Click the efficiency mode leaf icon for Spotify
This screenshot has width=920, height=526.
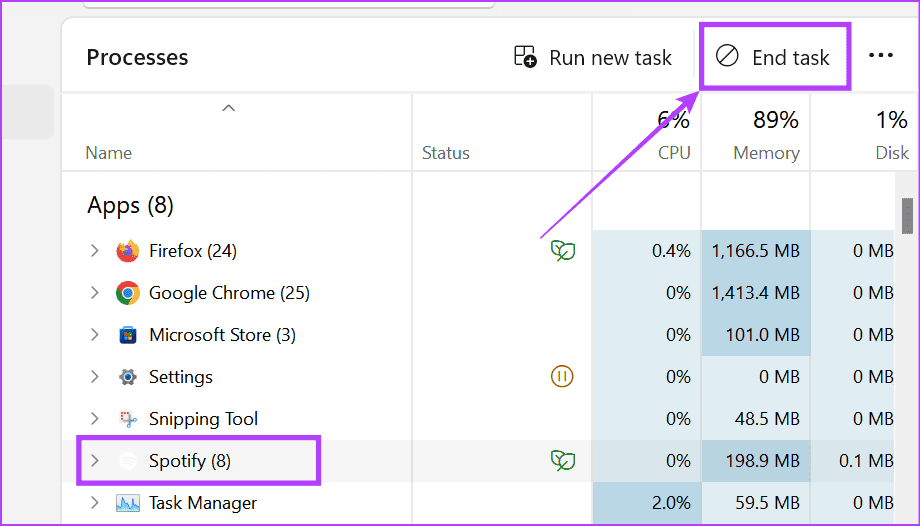click(x=563, y=460)
